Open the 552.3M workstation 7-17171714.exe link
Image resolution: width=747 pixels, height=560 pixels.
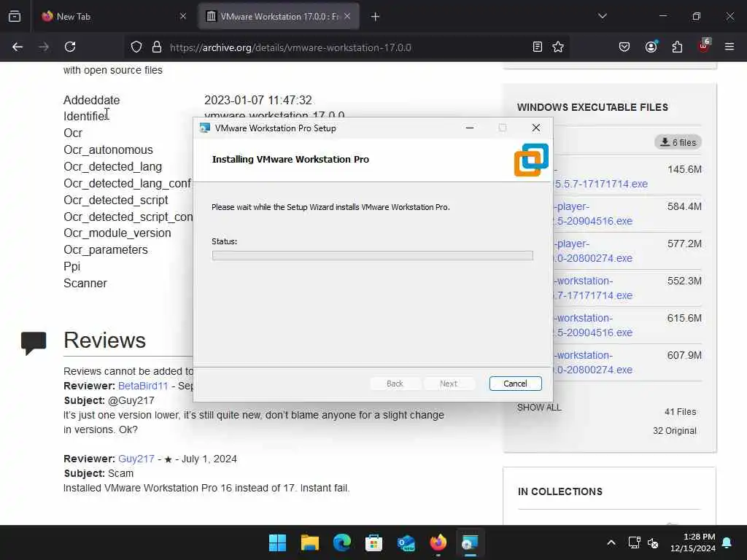tap(592, 288)
